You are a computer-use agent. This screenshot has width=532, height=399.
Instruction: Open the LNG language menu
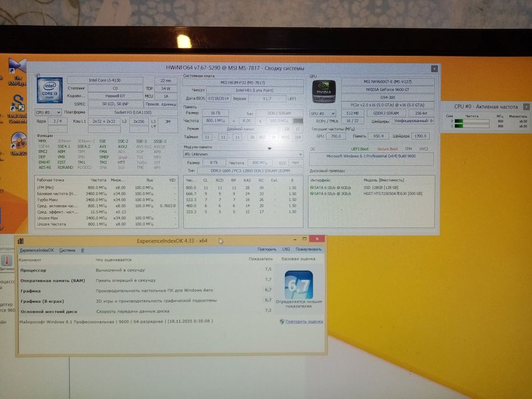(286, 249)
